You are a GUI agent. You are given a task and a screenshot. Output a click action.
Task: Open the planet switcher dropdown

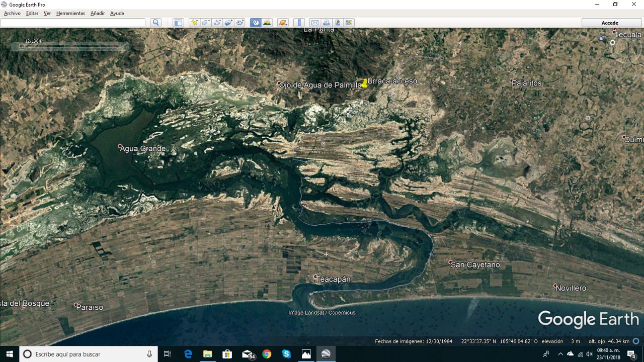pos(283,23)
